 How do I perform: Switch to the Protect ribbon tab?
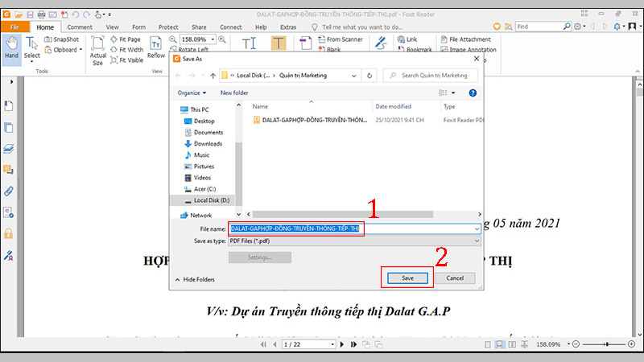168,27
